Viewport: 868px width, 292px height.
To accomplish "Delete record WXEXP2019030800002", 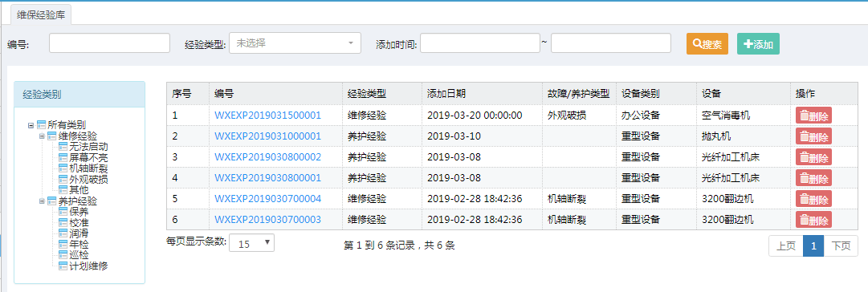I will coord(813,157).
